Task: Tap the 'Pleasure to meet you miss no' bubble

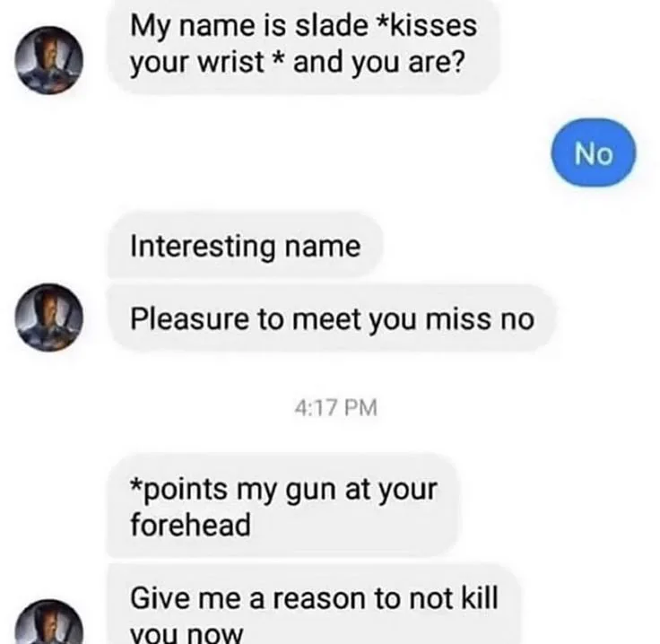Action: point(332,318)
